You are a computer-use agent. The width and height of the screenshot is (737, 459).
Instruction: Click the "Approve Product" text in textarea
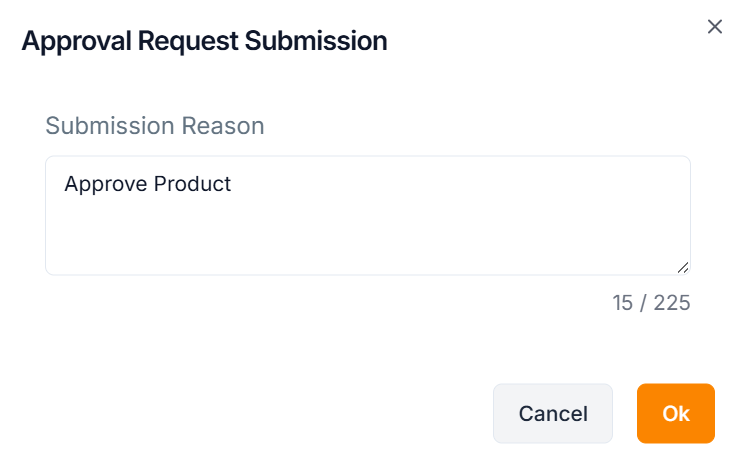point(148,184)
